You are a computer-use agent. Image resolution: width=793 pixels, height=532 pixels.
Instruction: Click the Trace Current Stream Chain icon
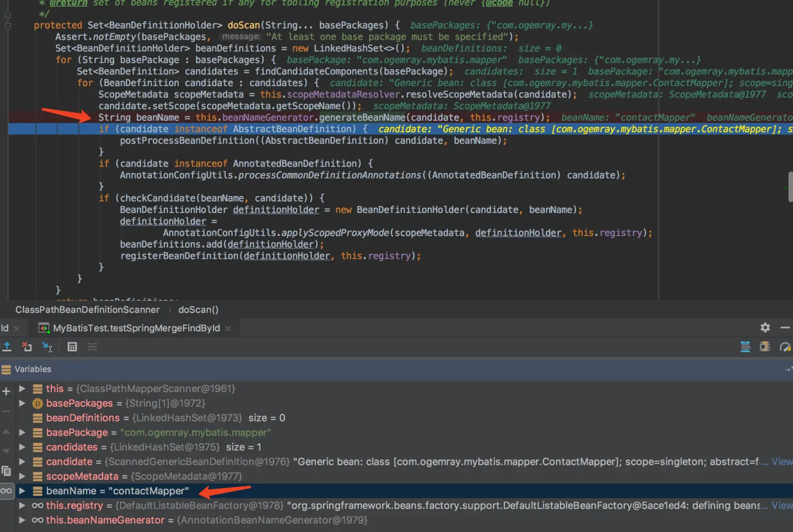93,347
